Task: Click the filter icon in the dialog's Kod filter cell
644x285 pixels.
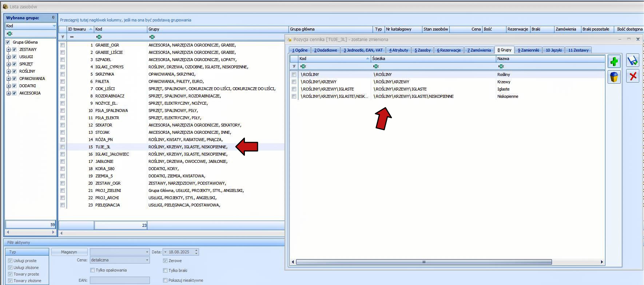Action: point(303,66)
